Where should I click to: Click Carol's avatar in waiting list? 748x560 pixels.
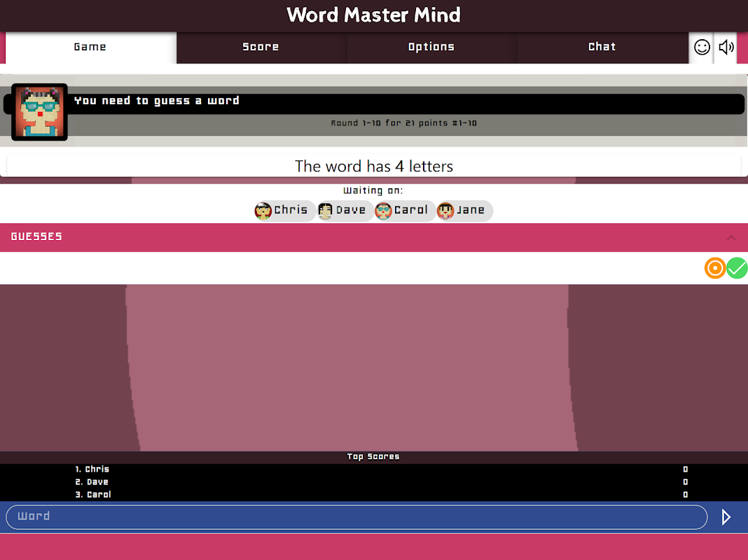[383, 210]
